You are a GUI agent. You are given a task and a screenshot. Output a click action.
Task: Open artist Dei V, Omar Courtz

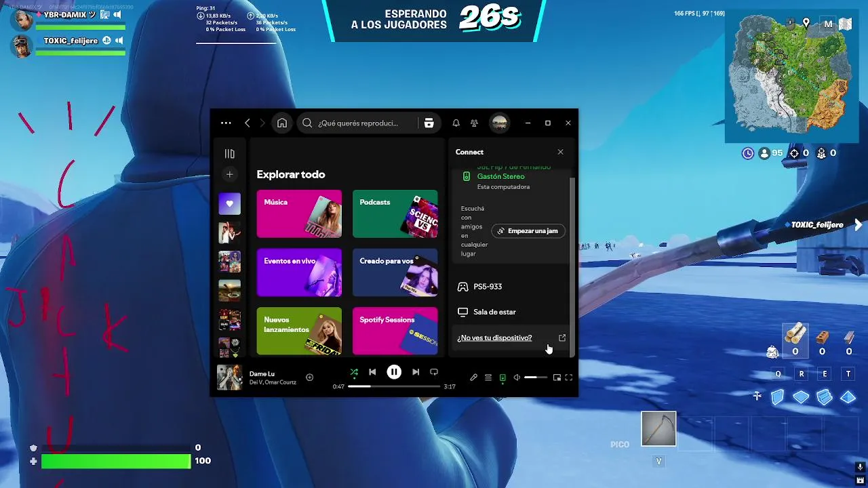point(273,382)
